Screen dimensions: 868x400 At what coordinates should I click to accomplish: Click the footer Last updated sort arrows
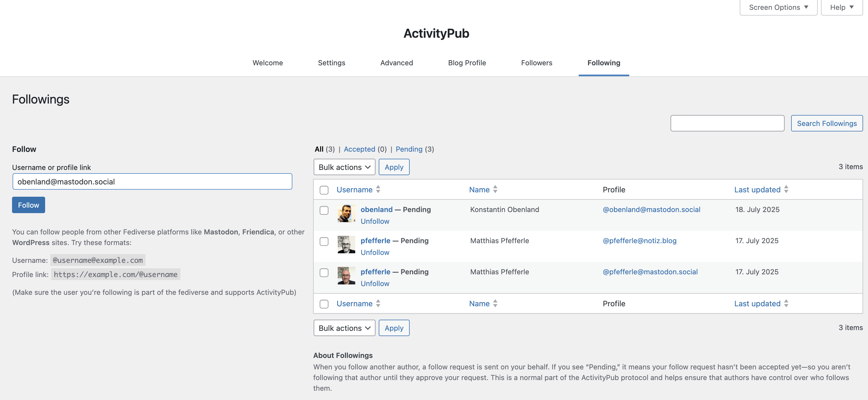786,303
